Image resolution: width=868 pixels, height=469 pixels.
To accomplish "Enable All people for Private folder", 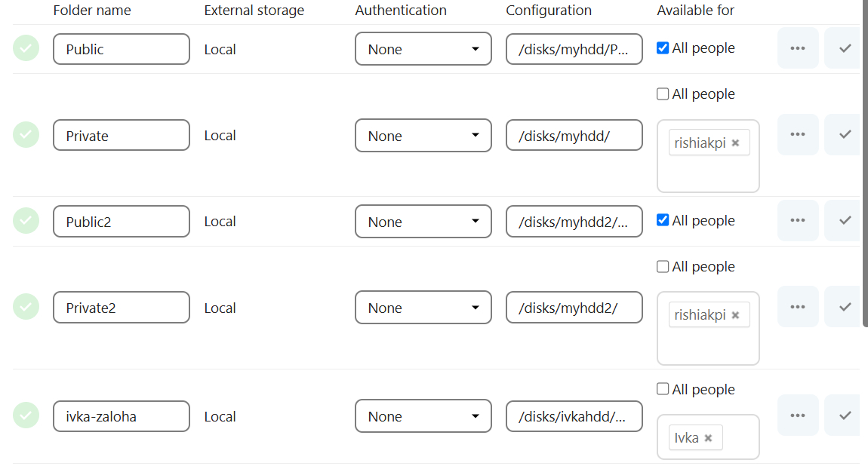I will [x=663, y=94].
